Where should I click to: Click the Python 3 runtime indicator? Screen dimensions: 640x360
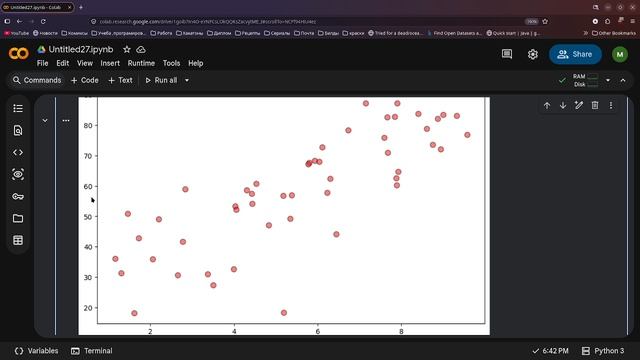click(x=603, y=351)
